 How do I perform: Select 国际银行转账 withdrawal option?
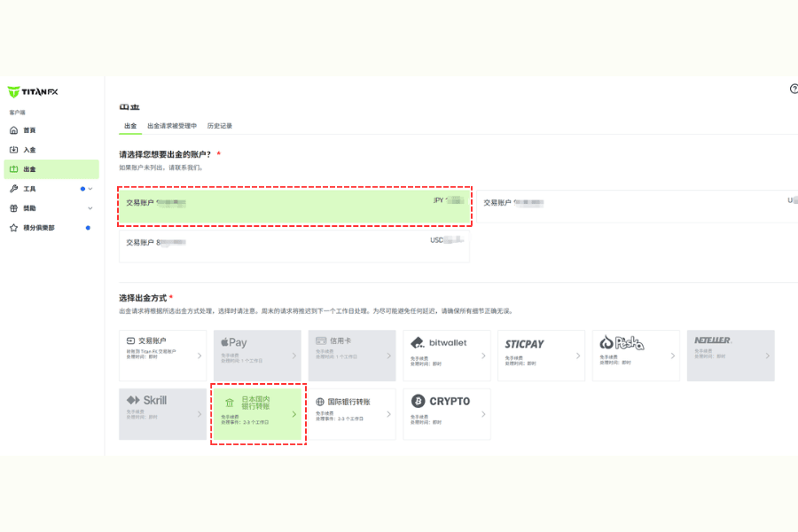tap(352, 413)
